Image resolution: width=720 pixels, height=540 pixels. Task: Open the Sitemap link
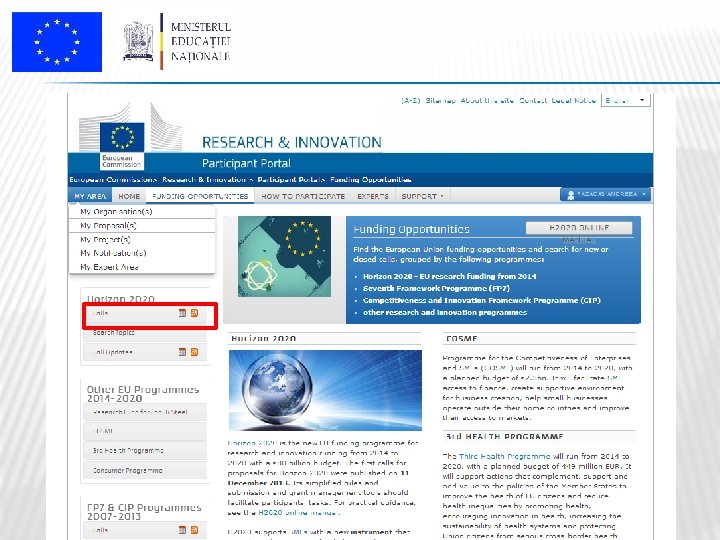(x=440, y=101)
